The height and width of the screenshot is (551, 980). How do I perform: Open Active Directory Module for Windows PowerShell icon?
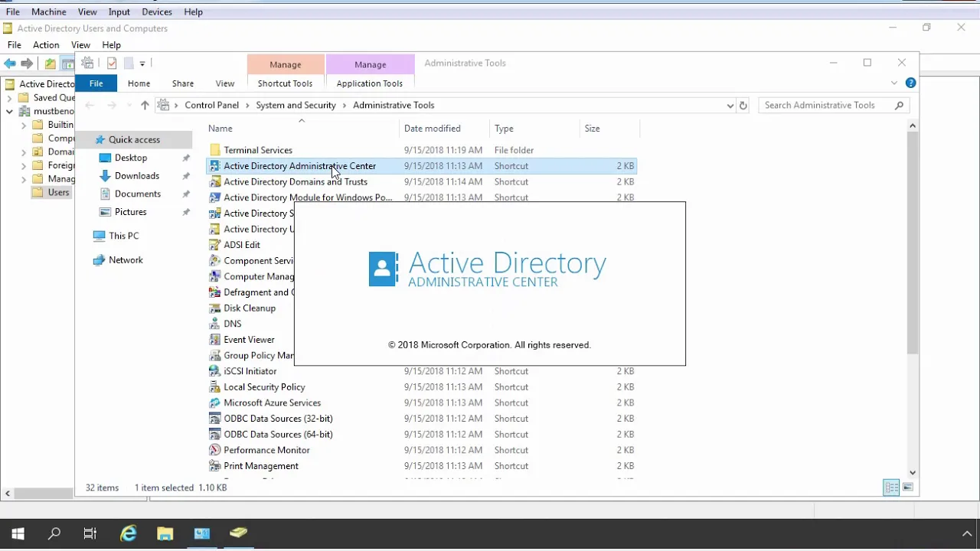tap(215, 197)
